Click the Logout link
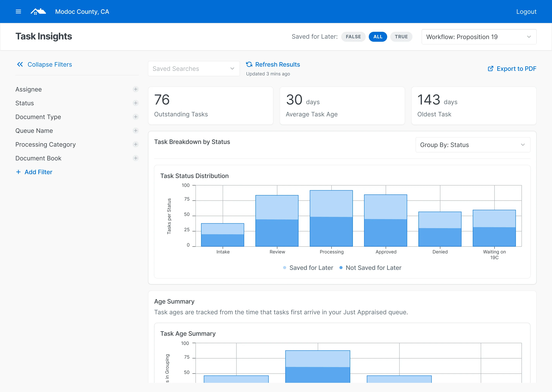 526,12
